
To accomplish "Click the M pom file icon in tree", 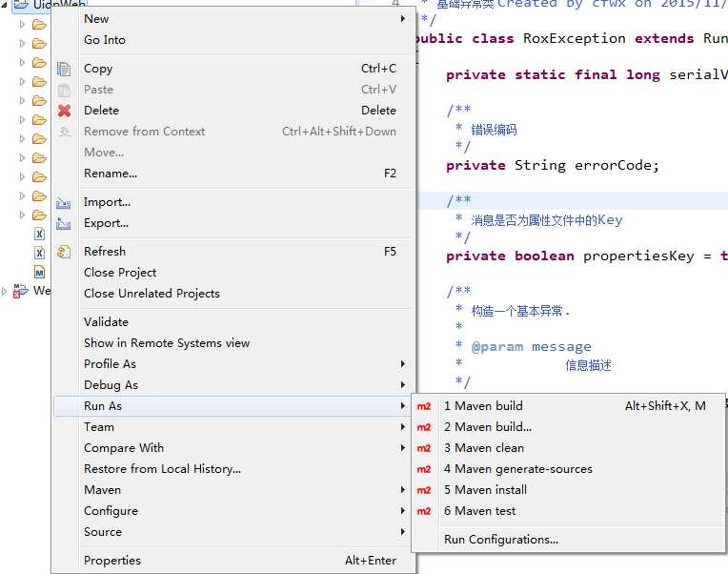I will tap(39, 272).
